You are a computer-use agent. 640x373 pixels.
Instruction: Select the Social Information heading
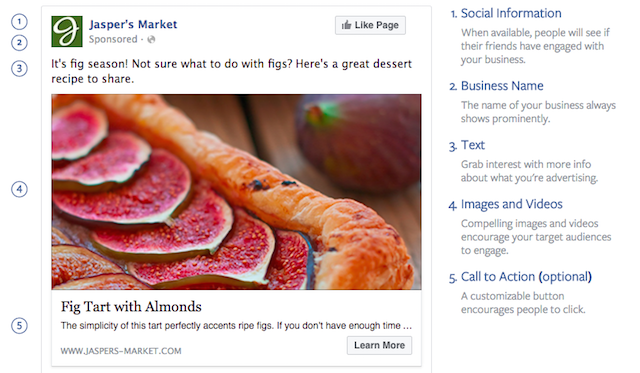point(511,13)
